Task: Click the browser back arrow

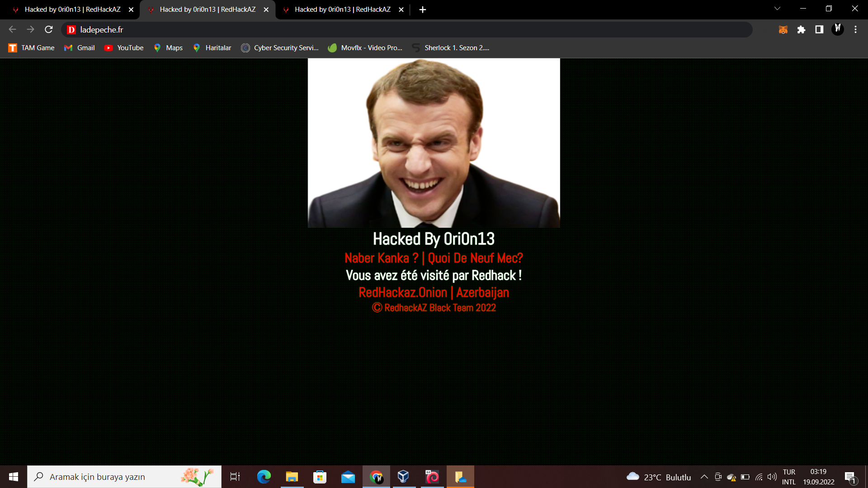Action: tap(12, 29)
